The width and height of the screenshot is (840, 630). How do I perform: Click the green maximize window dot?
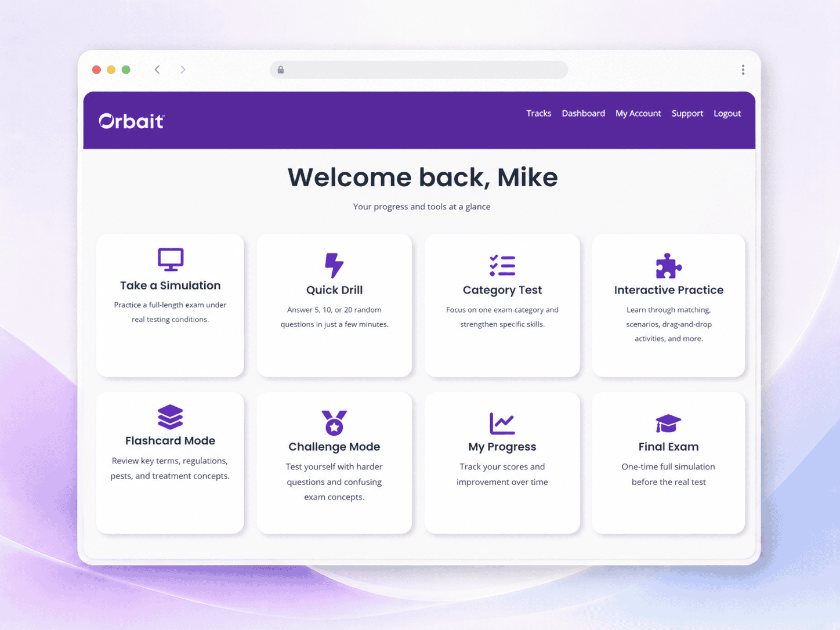click(126, 70)
